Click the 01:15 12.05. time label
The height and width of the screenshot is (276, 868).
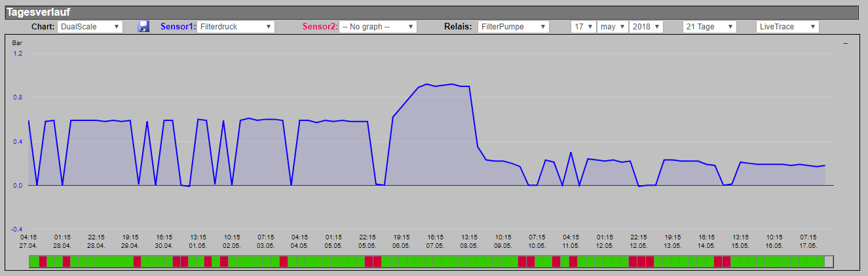pos(605,241)
